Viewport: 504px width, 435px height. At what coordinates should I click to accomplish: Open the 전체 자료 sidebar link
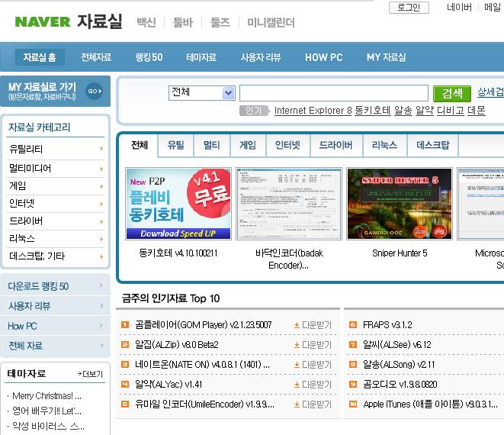coord(26,346)
